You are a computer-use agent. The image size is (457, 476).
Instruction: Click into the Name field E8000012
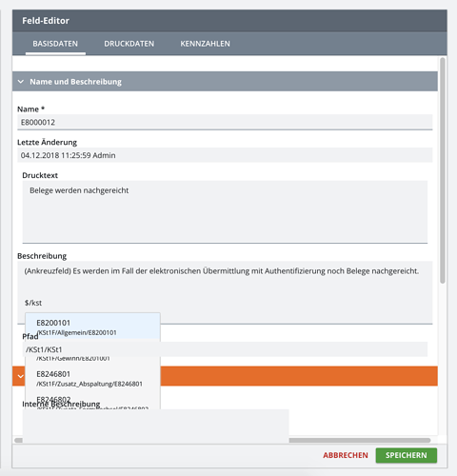225,122
